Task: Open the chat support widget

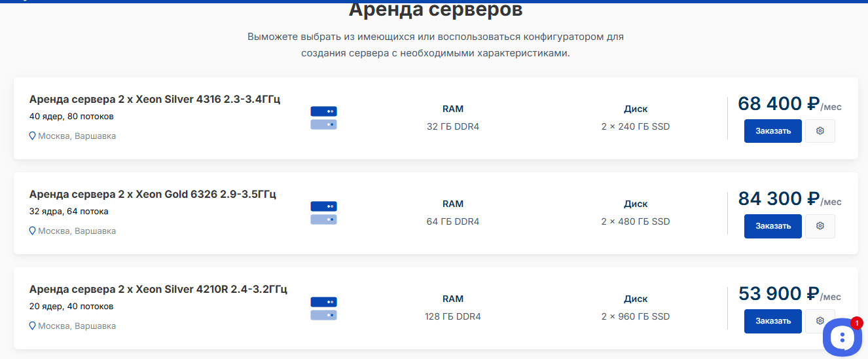Action: [x=842, y=338]
